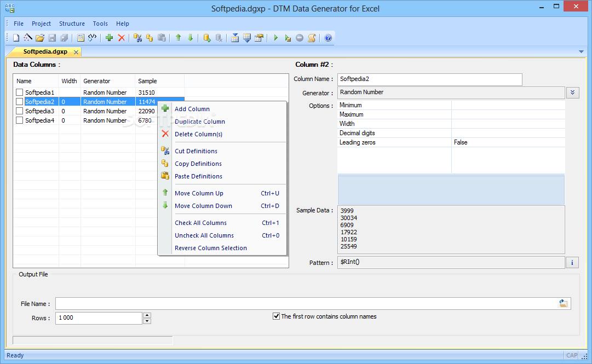The image size is (592, 364).
Task: Click the green Move Down arrow toolbar icon
Action: tap(190, 38)
